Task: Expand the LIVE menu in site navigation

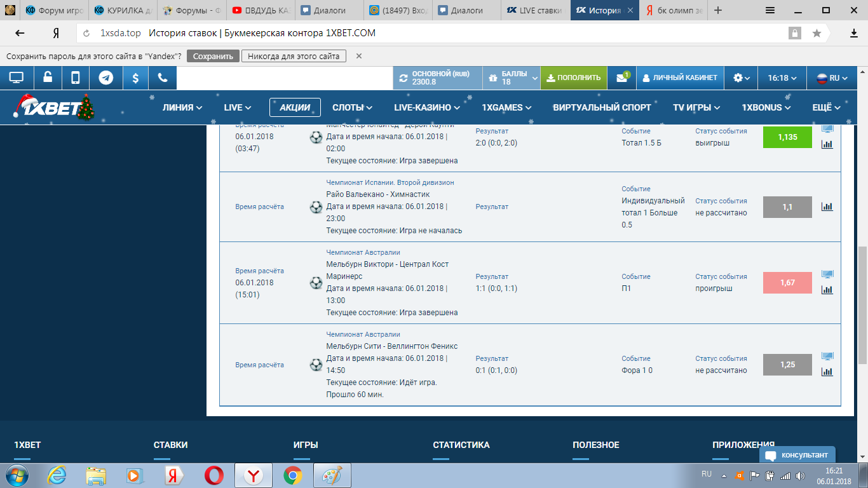Action: pyautogui.click(x=238, y=107)
